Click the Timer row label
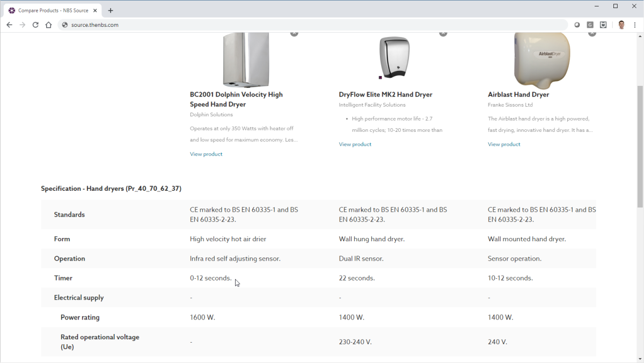The width and height of the screenshot is (644, 363). click(63, 278)
